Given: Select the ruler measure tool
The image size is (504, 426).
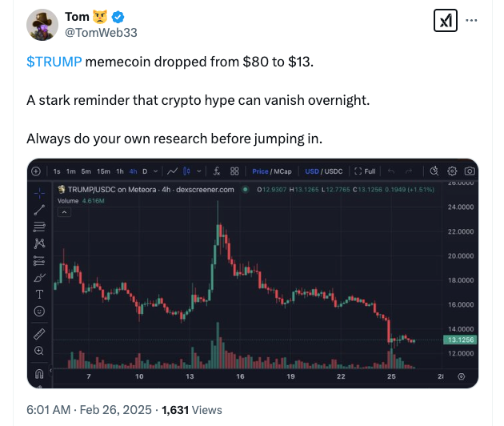Looking at the screenshot, I should pos(39,333).
